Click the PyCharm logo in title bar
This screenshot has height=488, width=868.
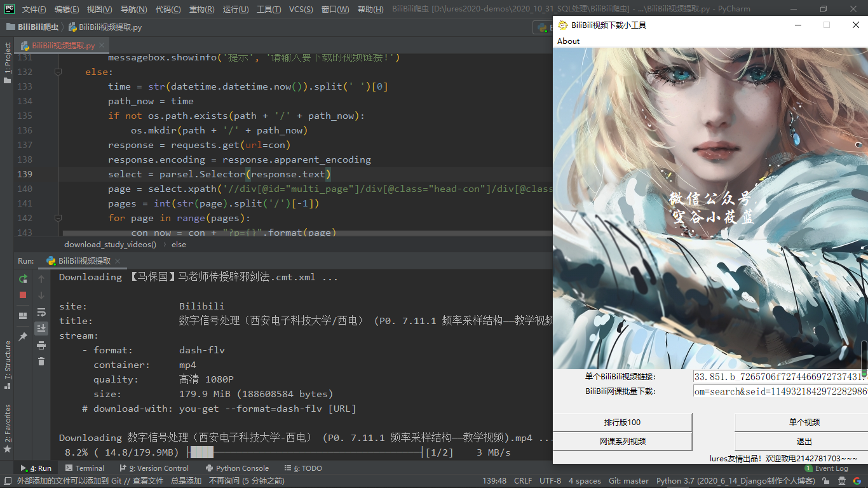(9, 9)
